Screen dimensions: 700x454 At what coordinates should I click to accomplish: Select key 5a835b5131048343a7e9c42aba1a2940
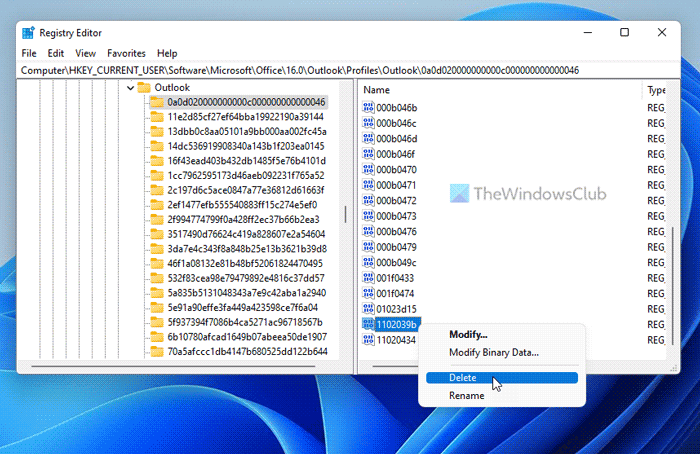[246, 293]
